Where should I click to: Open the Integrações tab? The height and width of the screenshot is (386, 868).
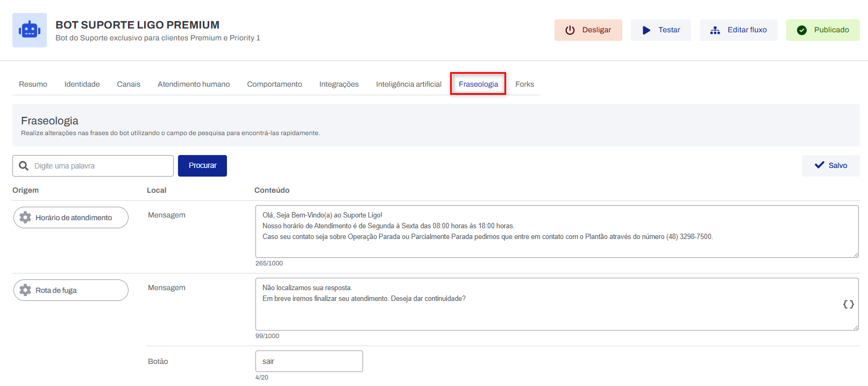339,85
